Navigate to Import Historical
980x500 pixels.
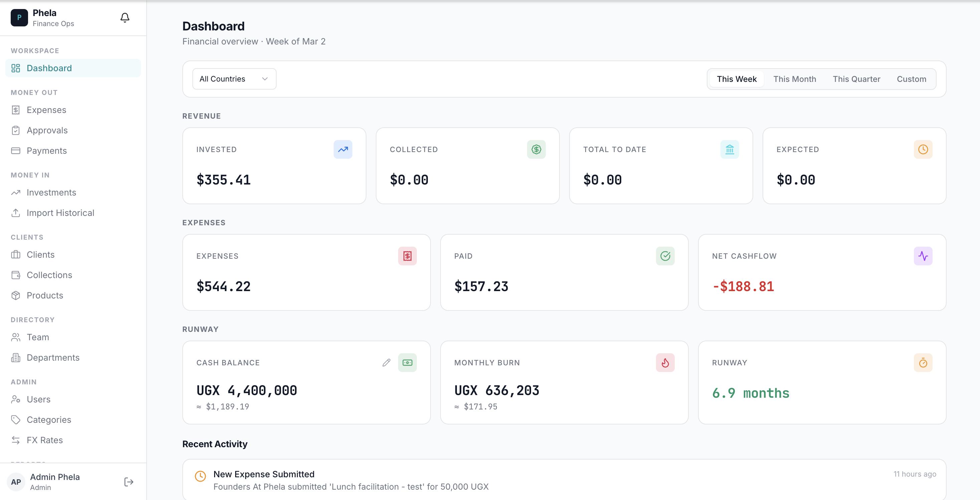click(x=60, y=213)
